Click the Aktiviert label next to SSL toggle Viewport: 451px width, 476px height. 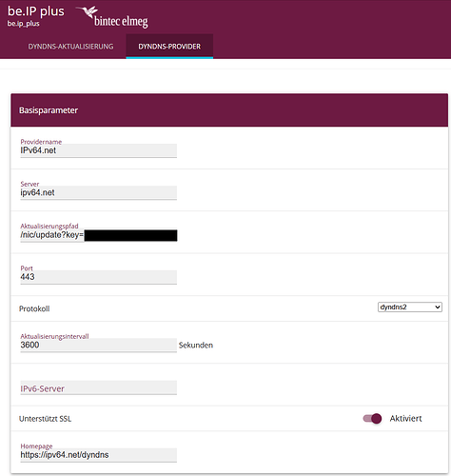pyautogui.click(x=405, y=419)
